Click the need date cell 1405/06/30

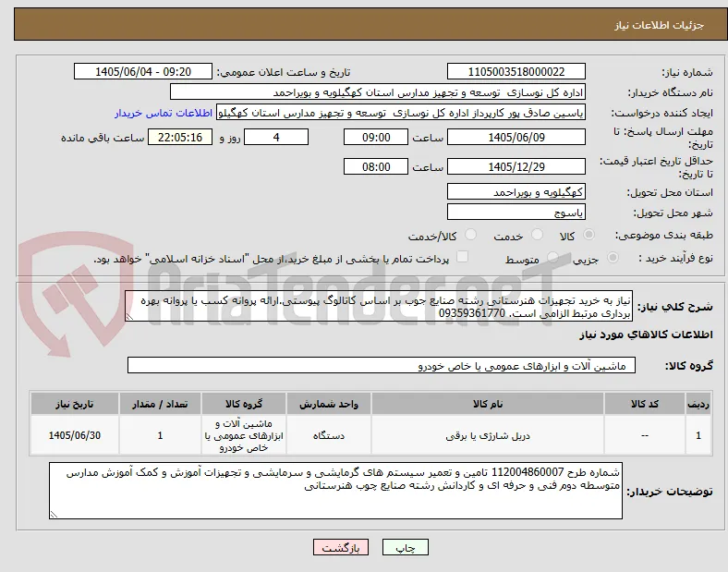[x=75, y=435]
